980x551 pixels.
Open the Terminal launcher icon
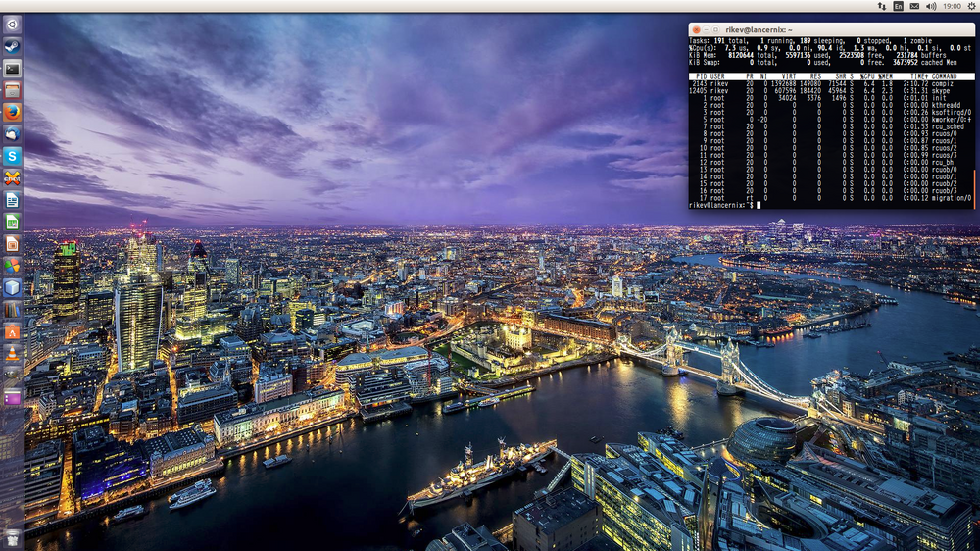pyautogui.click(x=12, y=69)
